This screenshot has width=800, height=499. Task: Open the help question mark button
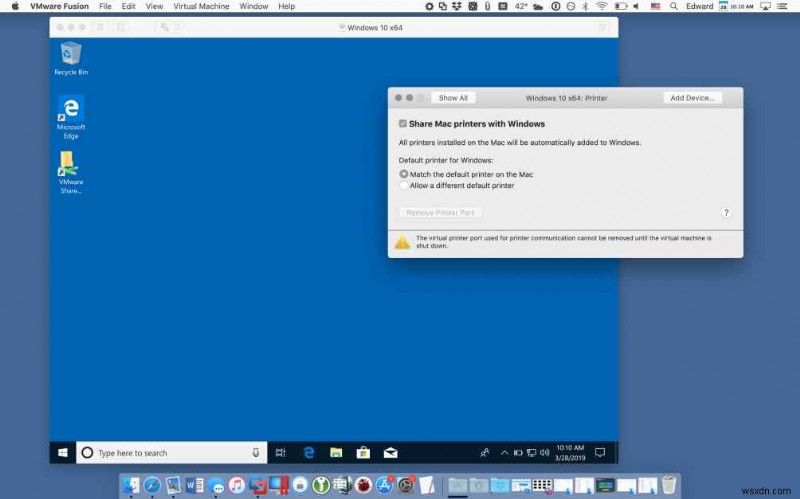click(726, 213)
